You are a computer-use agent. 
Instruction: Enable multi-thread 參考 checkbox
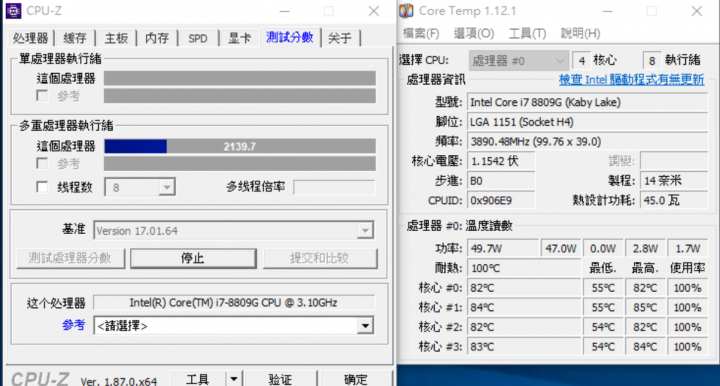pos(42,163)
